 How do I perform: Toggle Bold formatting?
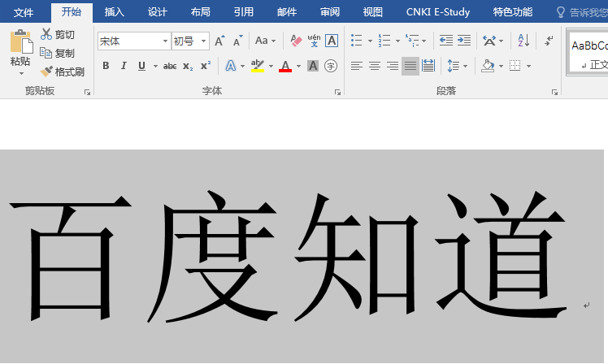pyautogui.click(x=106, y=66)
